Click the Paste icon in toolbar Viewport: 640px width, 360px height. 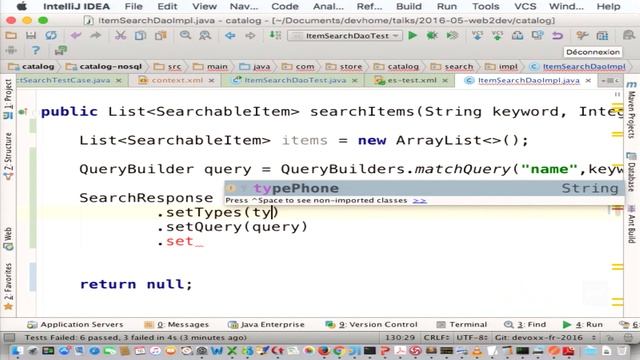(160, 36)
